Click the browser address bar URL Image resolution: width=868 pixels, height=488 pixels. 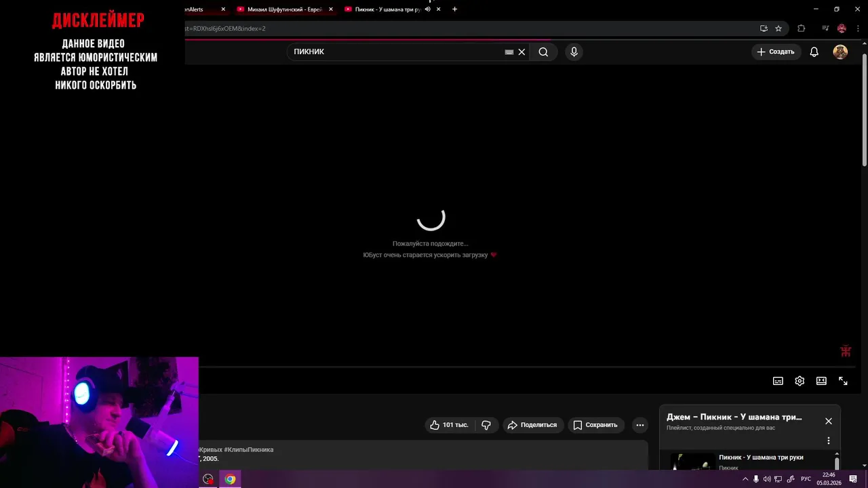468,28
